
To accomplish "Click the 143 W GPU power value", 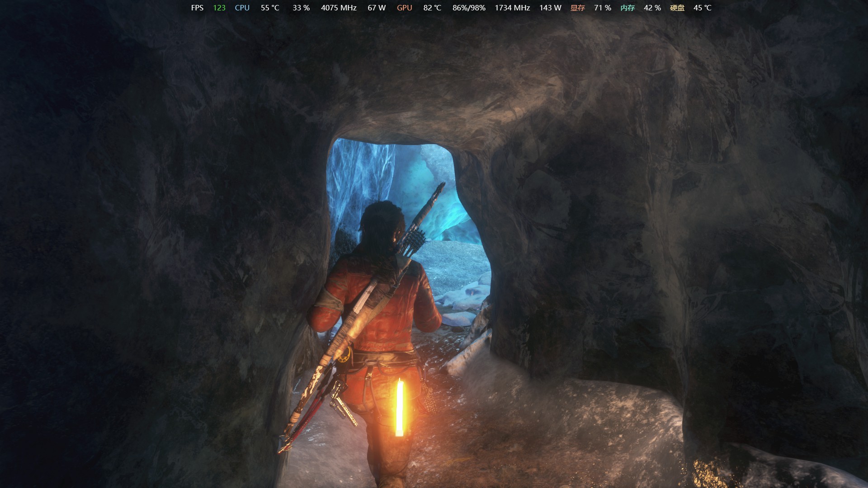I will click(550, 8).
